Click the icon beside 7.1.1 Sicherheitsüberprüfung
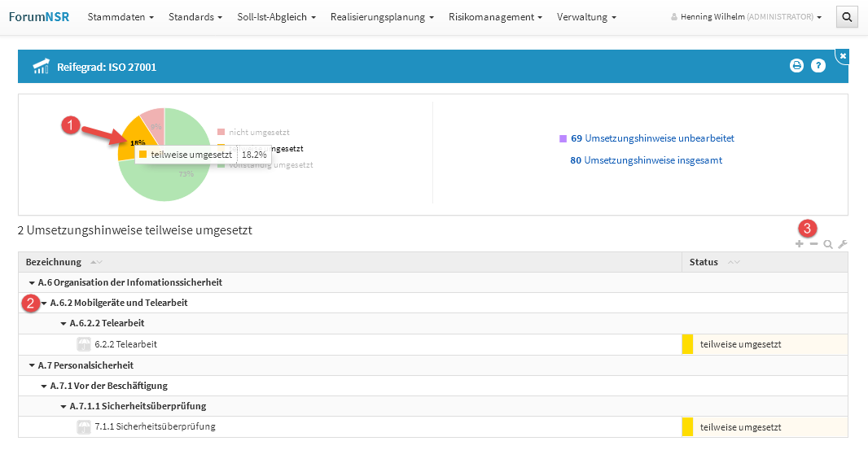The height and width of the screenshot is (450, 868). [x=83, y=426]
